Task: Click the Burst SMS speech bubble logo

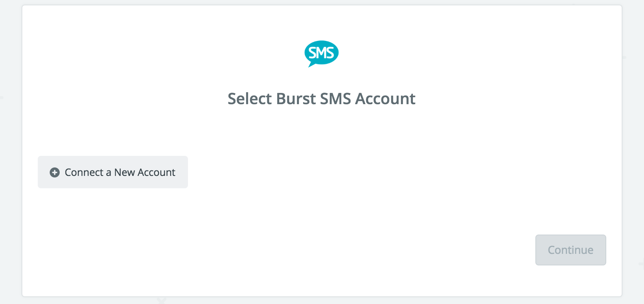Action: 321,54
